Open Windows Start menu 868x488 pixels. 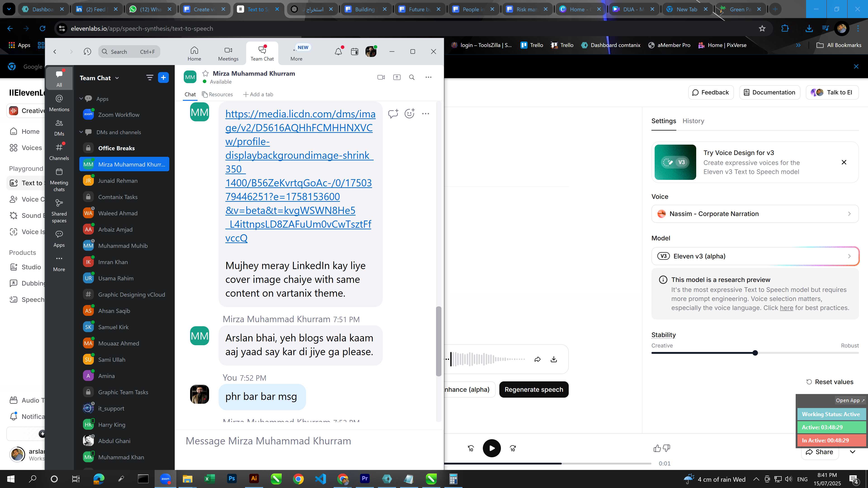point(11,479)
